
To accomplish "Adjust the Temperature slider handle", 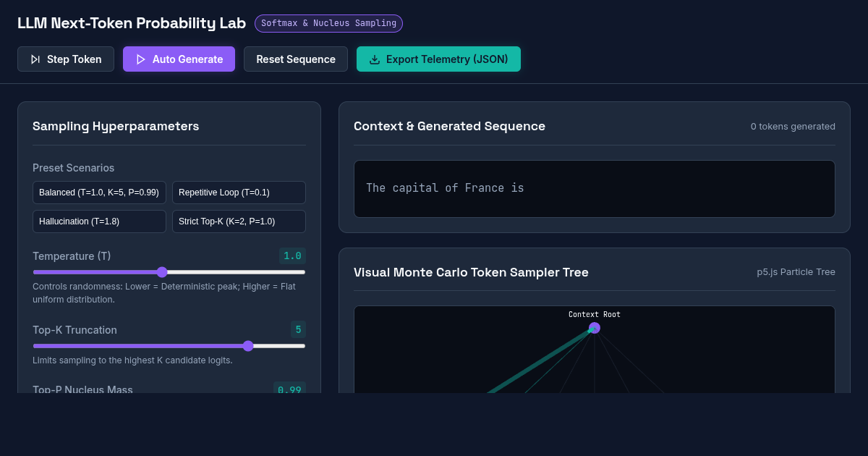I will coord(162,272).
